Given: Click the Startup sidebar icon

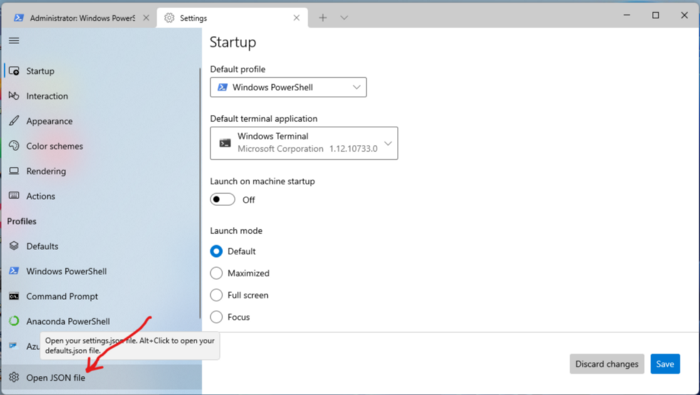Looking at the screenshot, I should click(14, 71).
